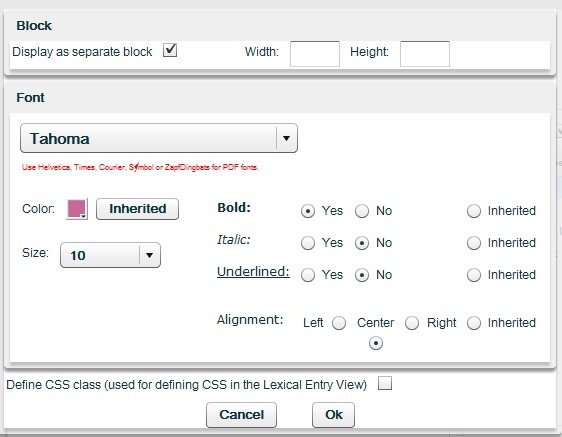Image resolution: width=562 pixels, height=437 pixels.
Task: Select Italic Yes radio button
Action: pos(308,243)
